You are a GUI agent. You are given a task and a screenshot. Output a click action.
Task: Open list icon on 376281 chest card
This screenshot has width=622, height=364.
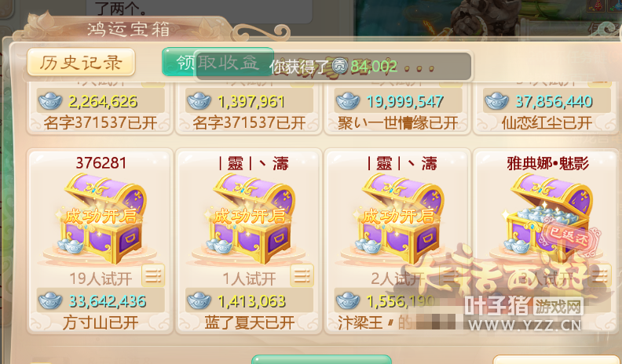point(153,275)
